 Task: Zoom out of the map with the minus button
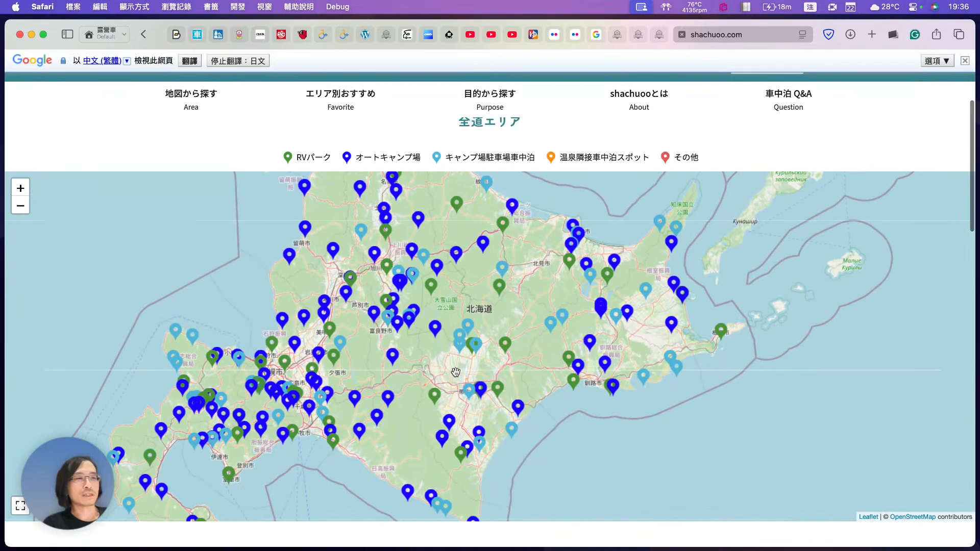point(20,206)
